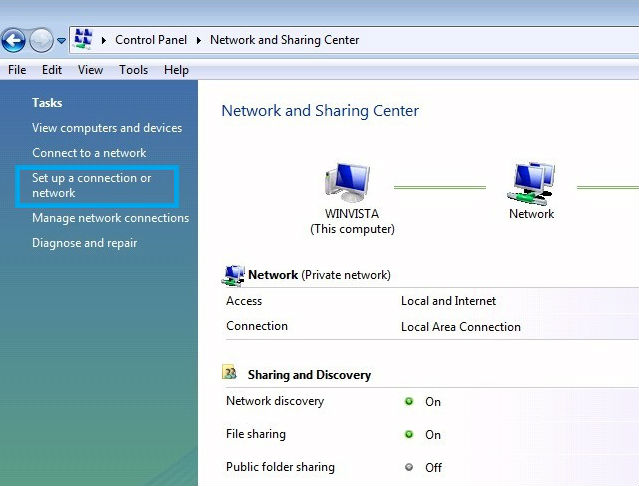Screen dimensions: 639x486
Task: Click the small Private network icon
Action: coord(233,275)
